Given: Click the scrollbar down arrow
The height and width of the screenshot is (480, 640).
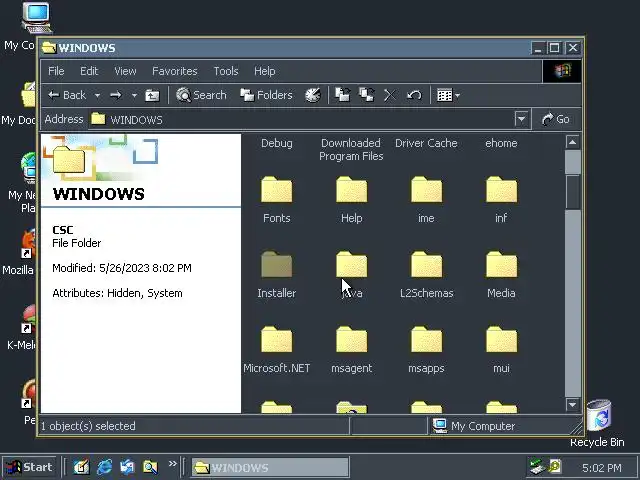Looking at the screenshot, I should click(573, 405).
